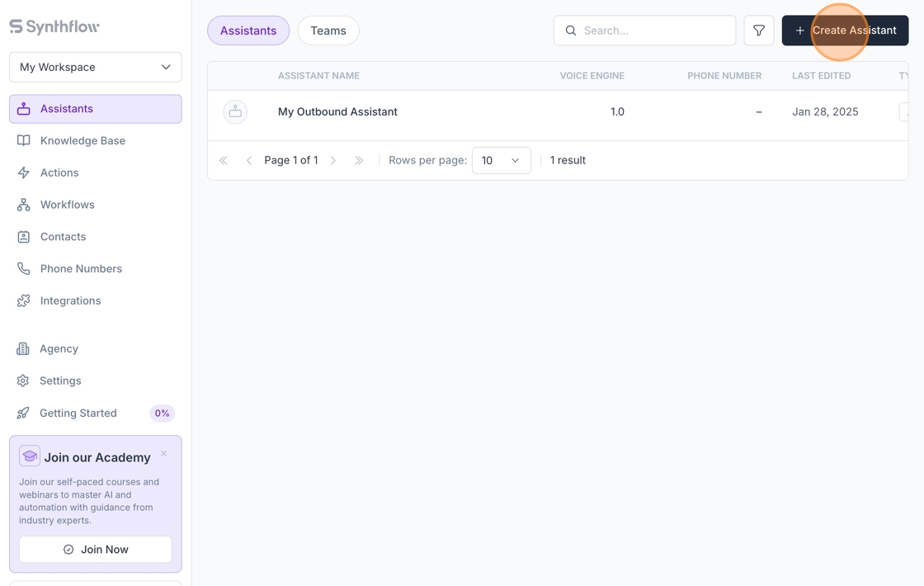Click the Phone Numbers handset icon

click(x=24, y=269)
